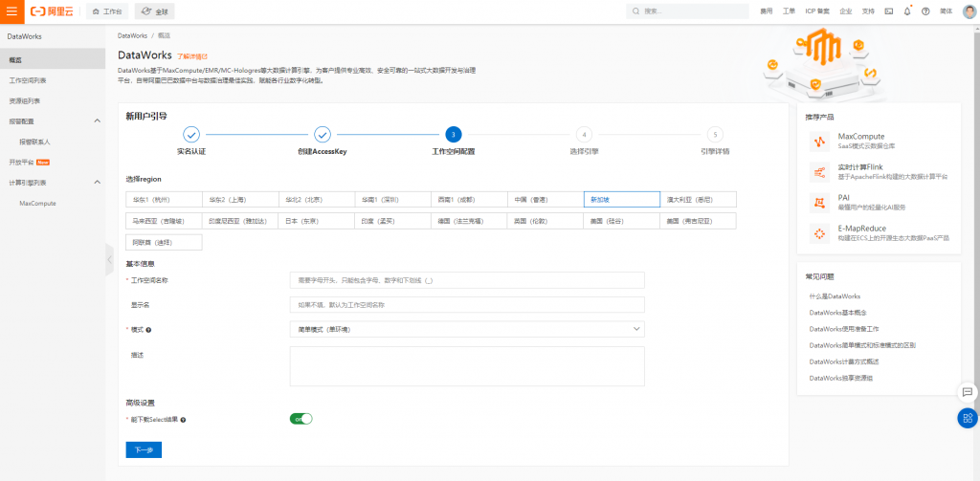Screen dimensions: 980x481
Task: Open FAQ link DataWorks独享资源组
Action: [x=840, y=378]
